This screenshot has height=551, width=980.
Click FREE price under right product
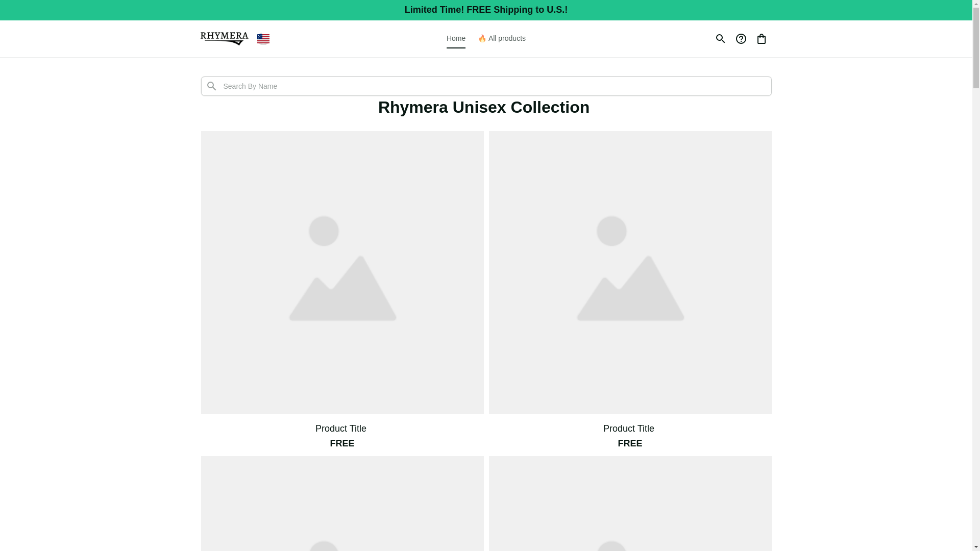(x=630, y=443)
